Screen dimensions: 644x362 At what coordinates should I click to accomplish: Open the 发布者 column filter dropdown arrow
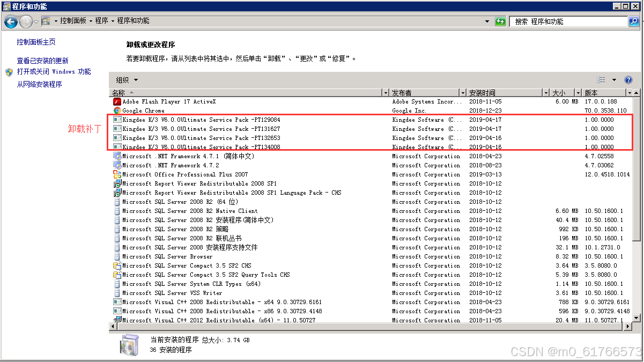point(462,93)
